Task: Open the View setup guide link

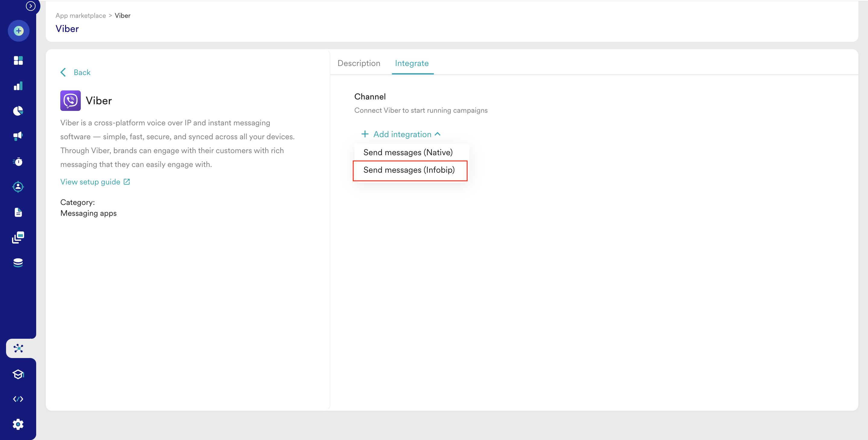Action: (90, 182)
